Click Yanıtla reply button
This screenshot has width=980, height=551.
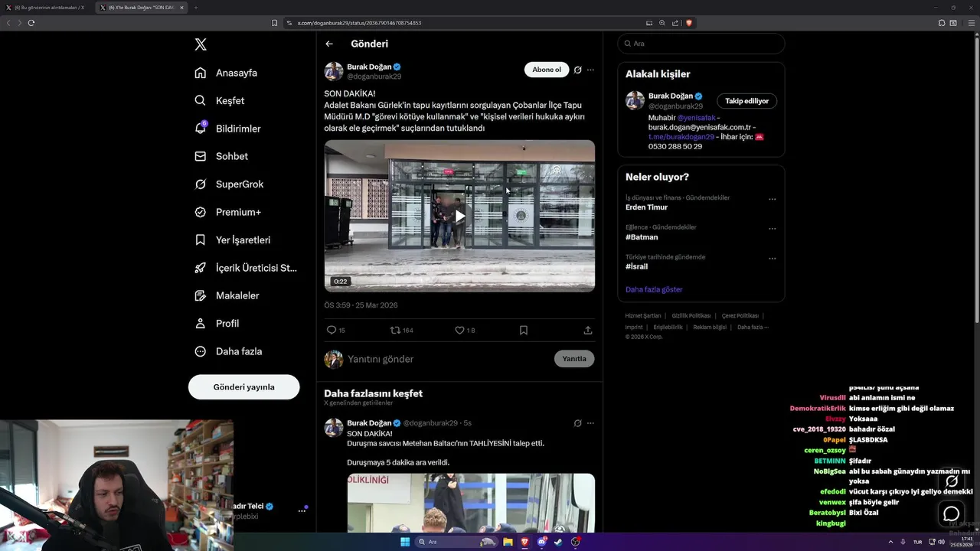pos(574,359)
